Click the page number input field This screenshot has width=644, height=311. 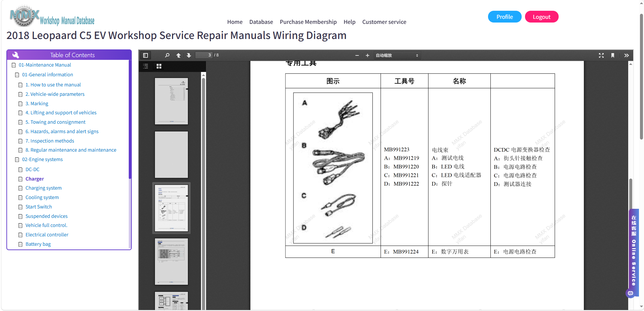pyautogui.click(x=204, y=55)
